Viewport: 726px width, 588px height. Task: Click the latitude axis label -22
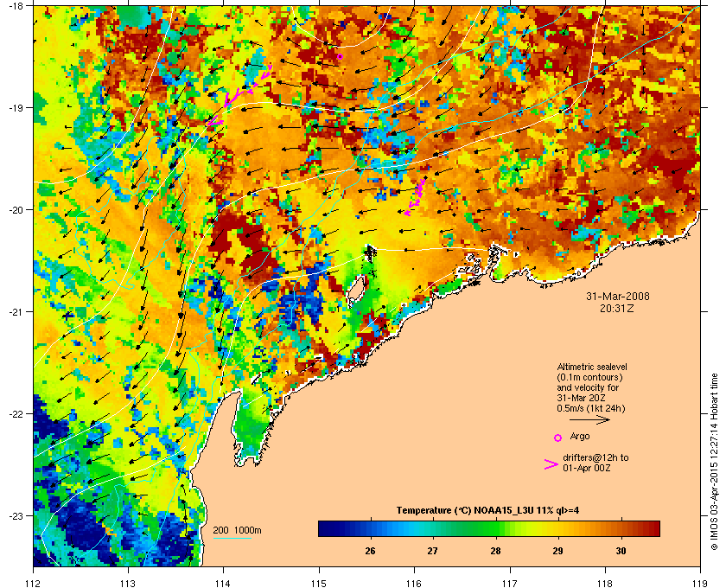(15, 413)
